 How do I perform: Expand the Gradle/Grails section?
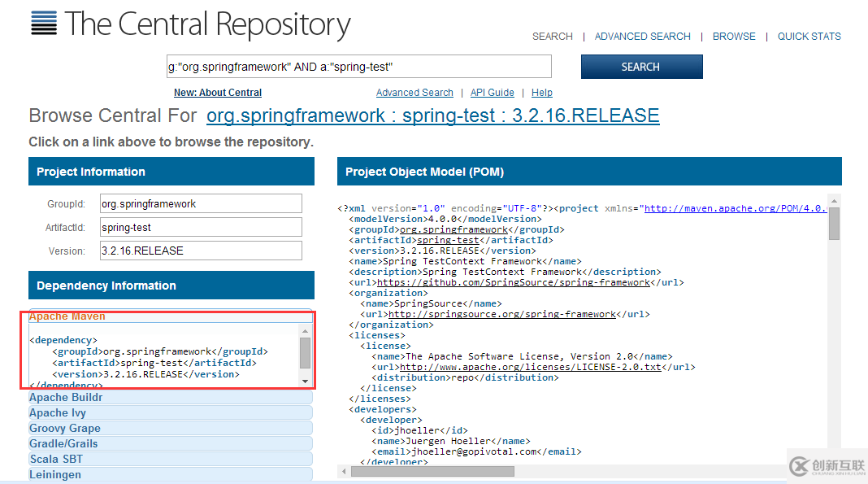(x=171, y=443)
